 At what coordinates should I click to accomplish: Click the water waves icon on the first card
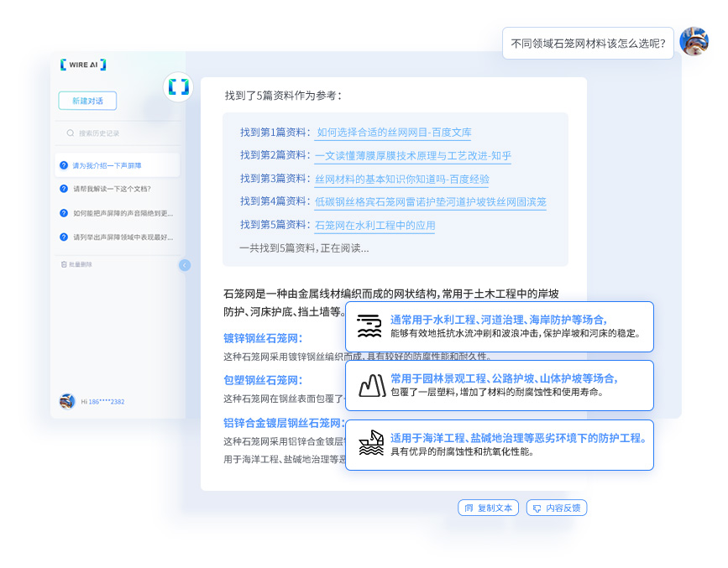(x=369, y=326)
